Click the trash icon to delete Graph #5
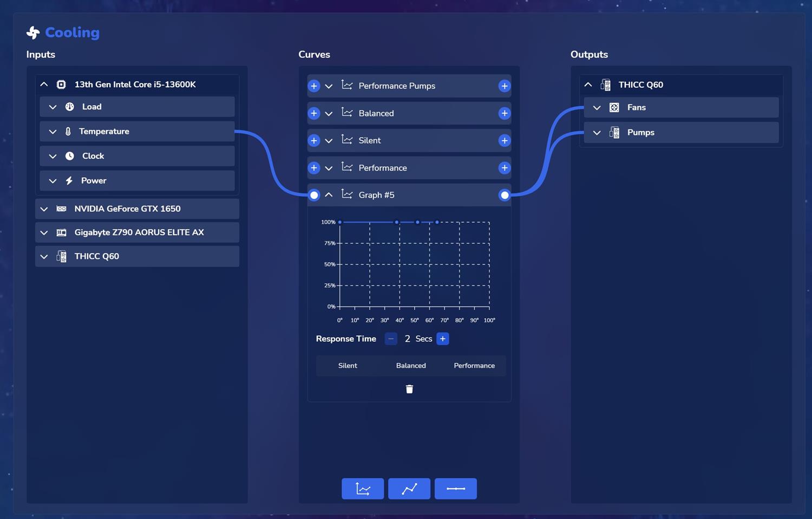812x519 pixels. pos(409,389)
